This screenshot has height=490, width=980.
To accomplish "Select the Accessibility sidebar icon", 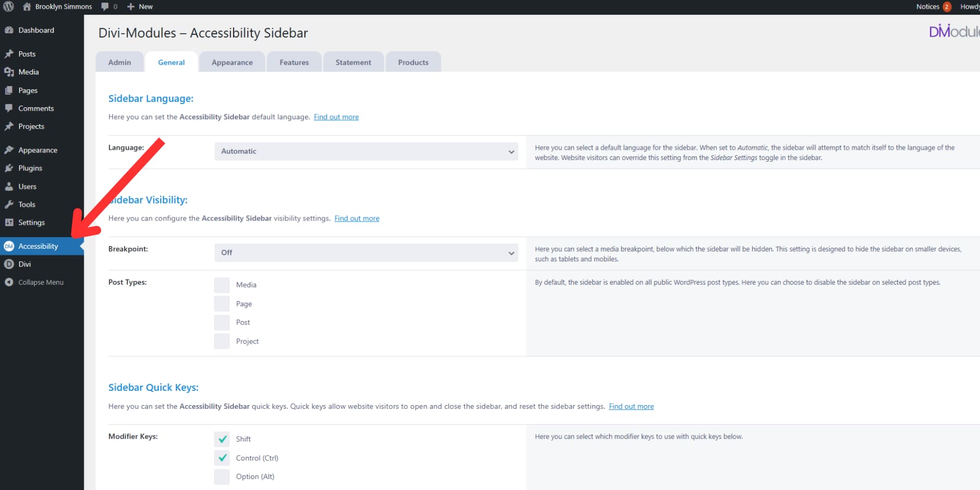I will pos(9,246).
